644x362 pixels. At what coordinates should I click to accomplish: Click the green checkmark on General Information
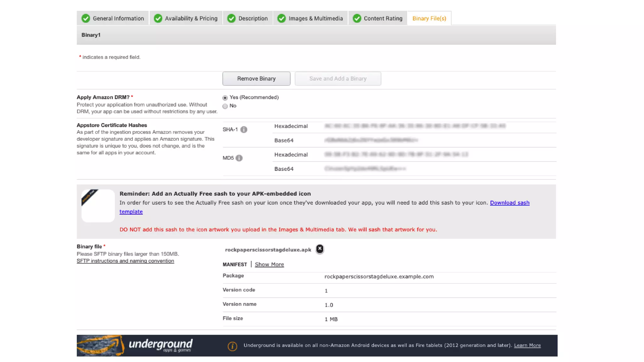(86, 19)
